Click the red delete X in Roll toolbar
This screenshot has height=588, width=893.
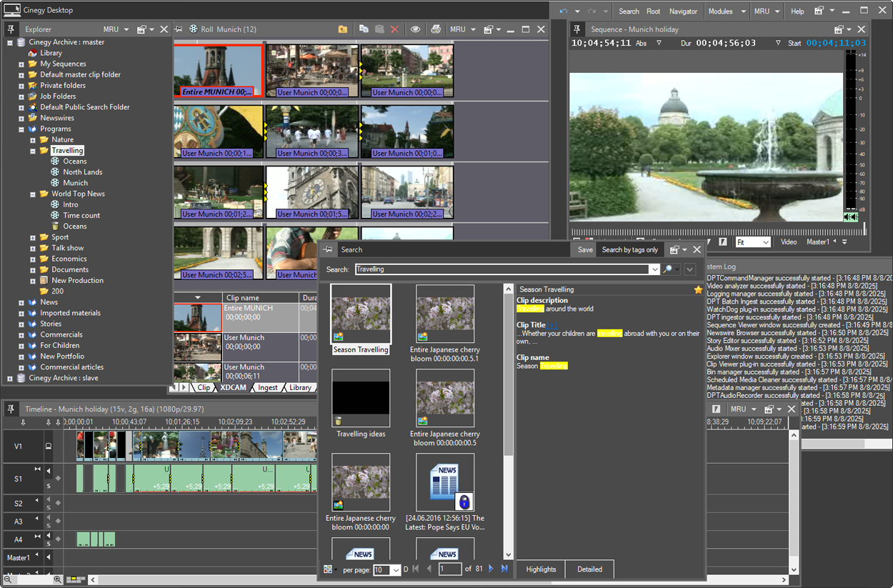point(394,29)
